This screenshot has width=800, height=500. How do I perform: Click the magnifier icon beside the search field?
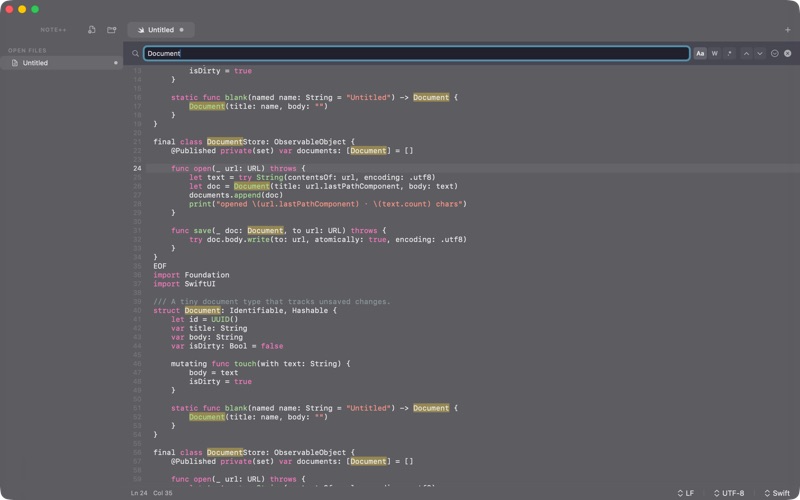[135, 54]
